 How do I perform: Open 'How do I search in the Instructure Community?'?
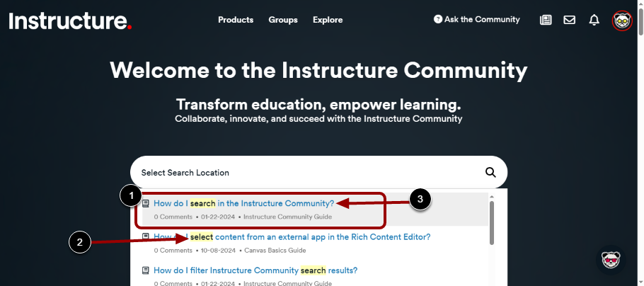pos(243,203)
